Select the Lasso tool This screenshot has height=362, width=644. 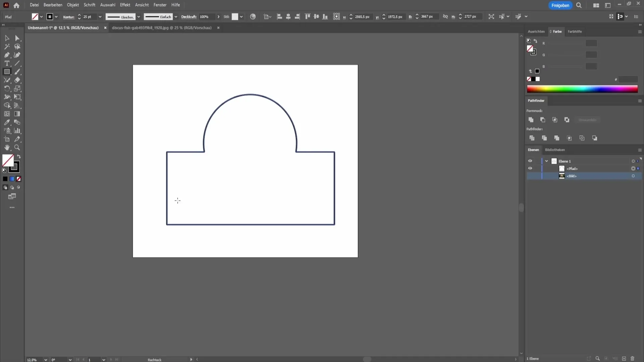click(x=17, y=47)
